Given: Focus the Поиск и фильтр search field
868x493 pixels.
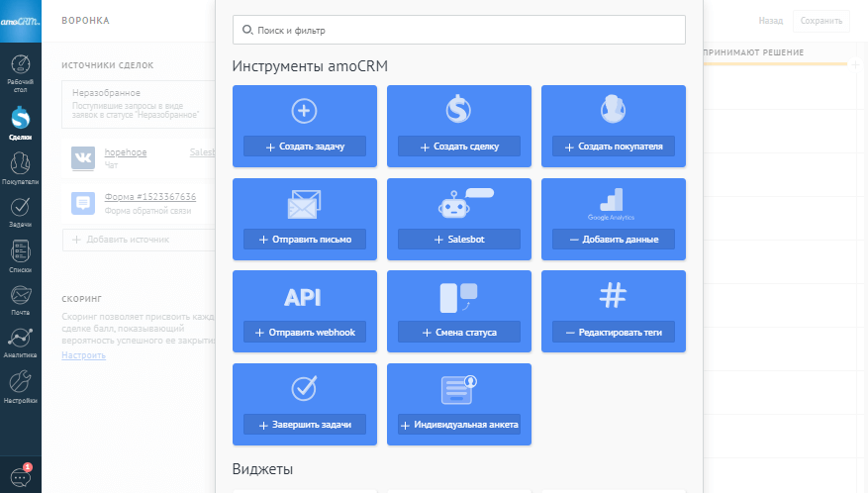Looking at the screenshot, I should (x=459, y=30).
